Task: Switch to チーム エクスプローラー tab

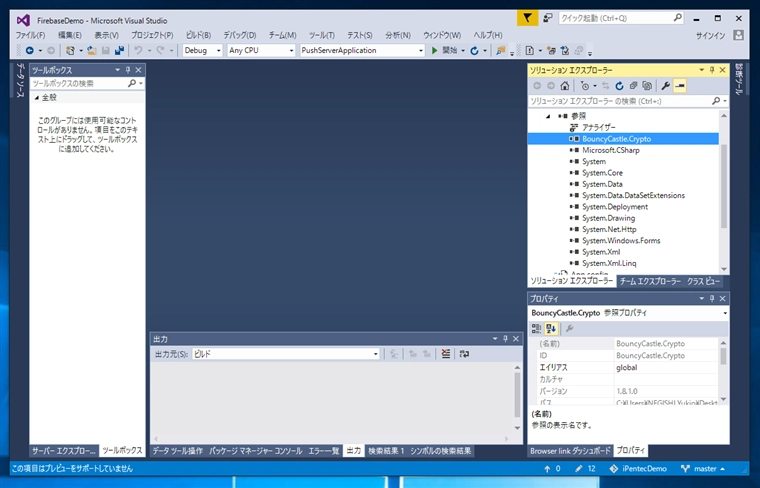Action: (650, 281)
